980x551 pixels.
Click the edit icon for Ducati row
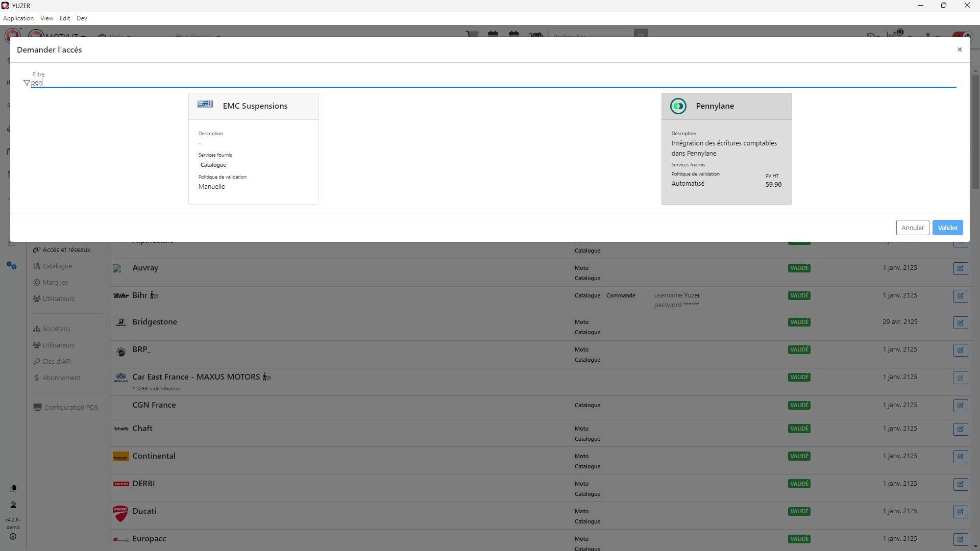(x=960, y=512)
